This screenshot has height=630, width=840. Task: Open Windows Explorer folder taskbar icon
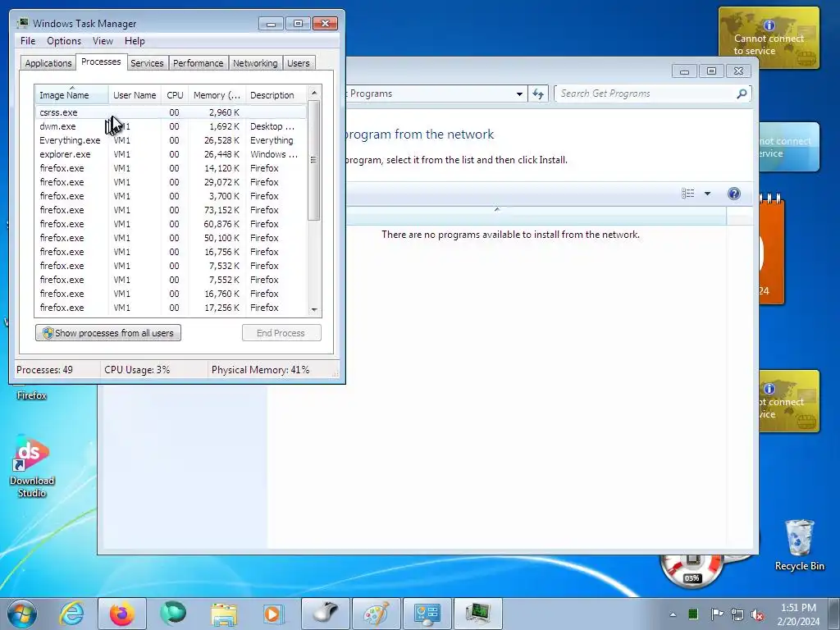(224, 614)
